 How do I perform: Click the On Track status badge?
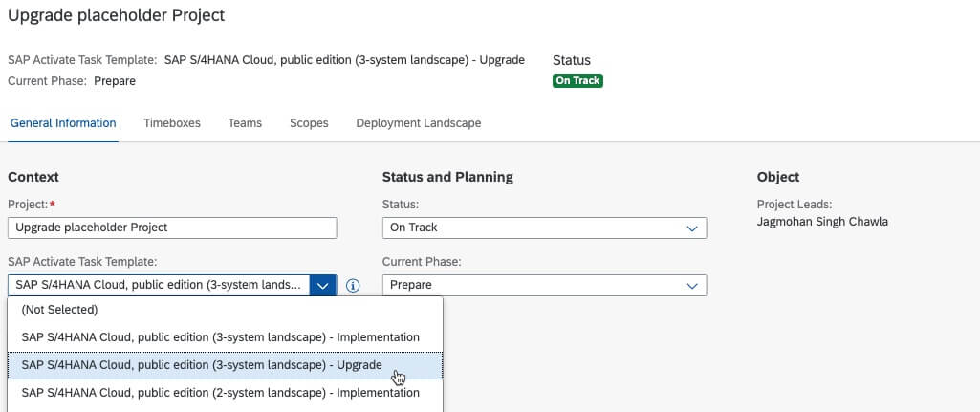click(577, 80)
